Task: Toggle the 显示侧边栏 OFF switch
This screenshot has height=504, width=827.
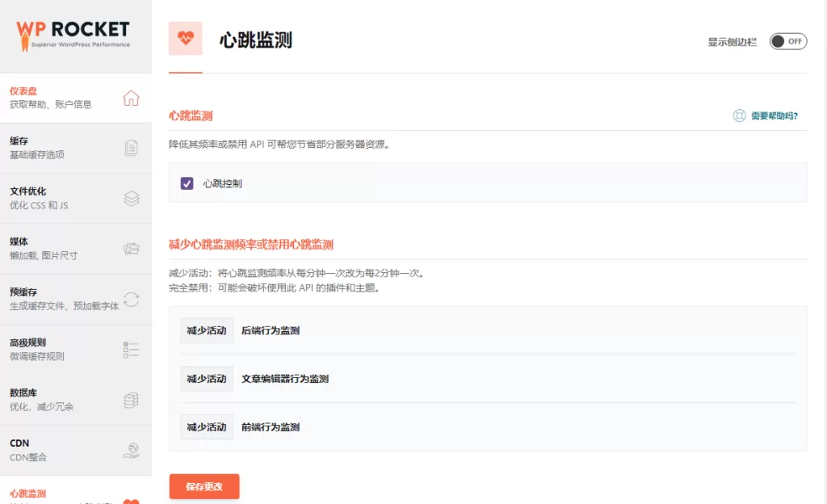Action: (787, 41)
